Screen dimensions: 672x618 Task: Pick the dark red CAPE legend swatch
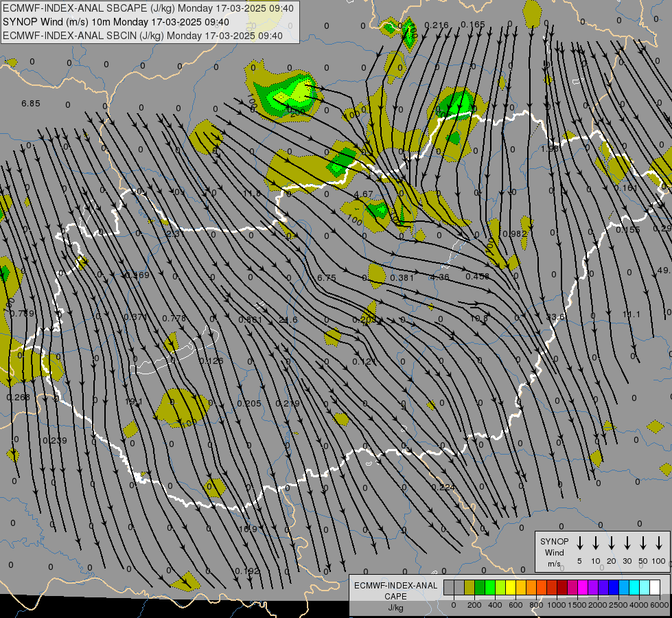(562, 587)
